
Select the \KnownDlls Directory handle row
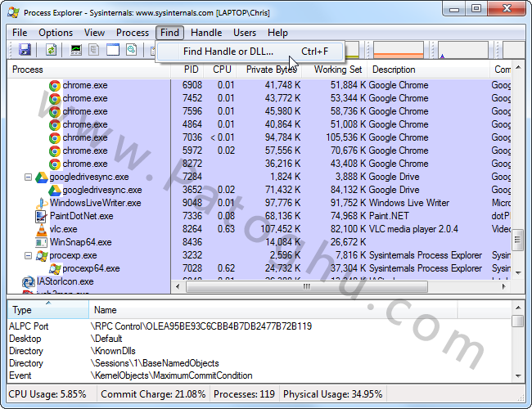259,351
